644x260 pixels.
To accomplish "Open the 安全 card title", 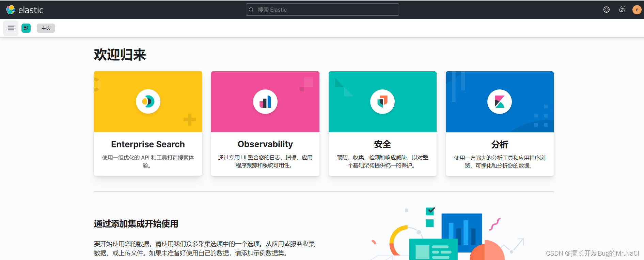I will coord(382,144).
